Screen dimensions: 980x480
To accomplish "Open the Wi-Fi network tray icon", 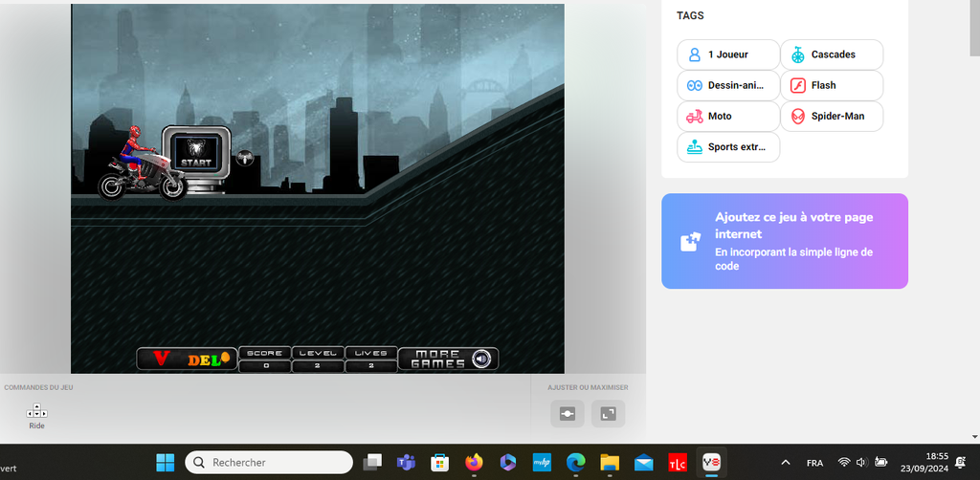I will pos(844,463).
